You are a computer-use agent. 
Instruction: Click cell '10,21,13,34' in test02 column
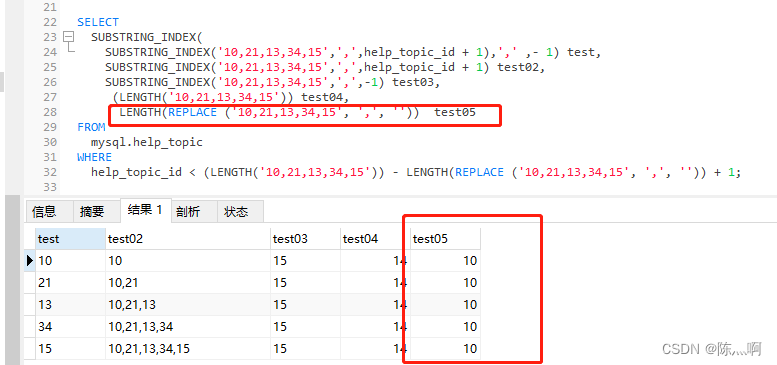pos(188,326)
